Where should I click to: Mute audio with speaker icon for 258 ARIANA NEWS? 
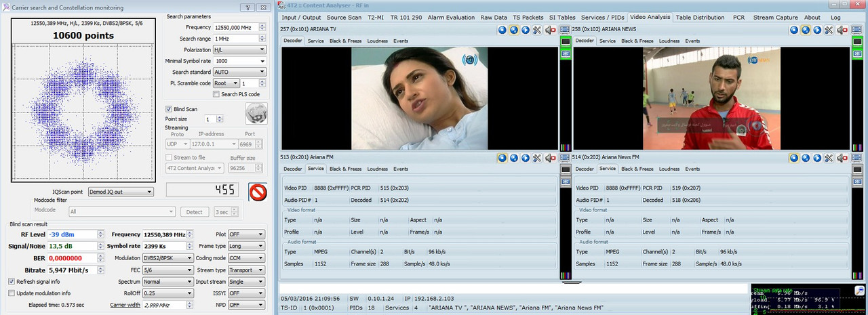842,30
